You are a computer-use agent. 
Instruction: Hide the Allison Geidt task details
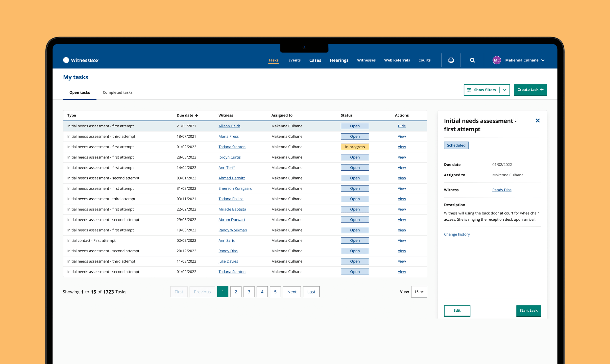(x=402, y=126)
